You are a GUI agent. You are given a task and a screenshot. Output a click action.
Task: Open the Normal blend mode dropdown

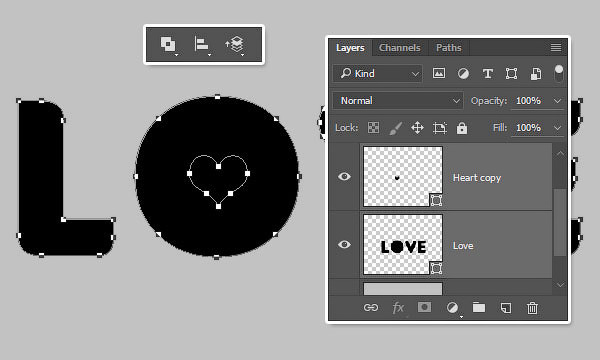point(398,101)
